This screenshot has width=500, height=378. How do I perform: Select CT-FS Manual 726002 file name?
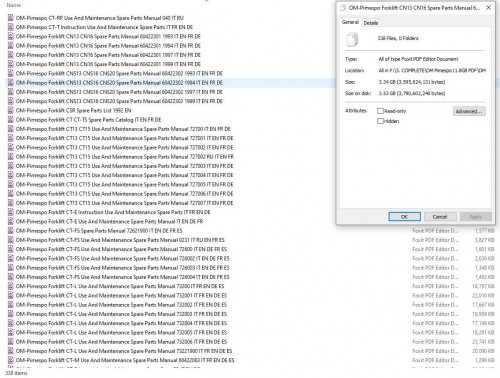[x=122, y=259]
